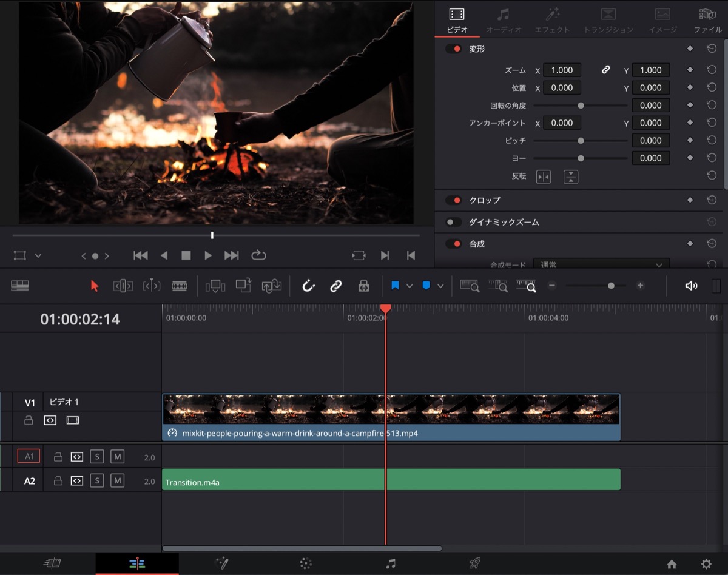728x575 pixels.
Task: Toggle the ダイナミックズーム enable switch
Action: 454,223
